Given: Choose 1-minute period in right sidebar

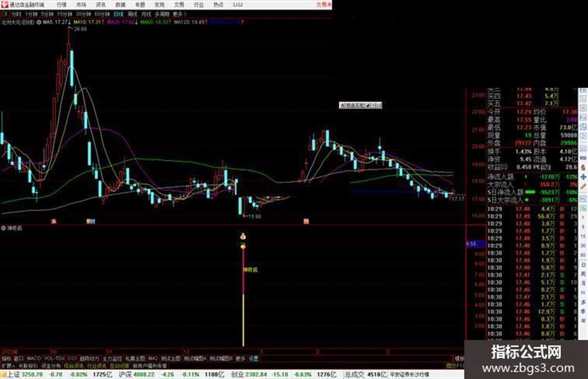Looking at the screenshot, I should [x=583, y=218].
